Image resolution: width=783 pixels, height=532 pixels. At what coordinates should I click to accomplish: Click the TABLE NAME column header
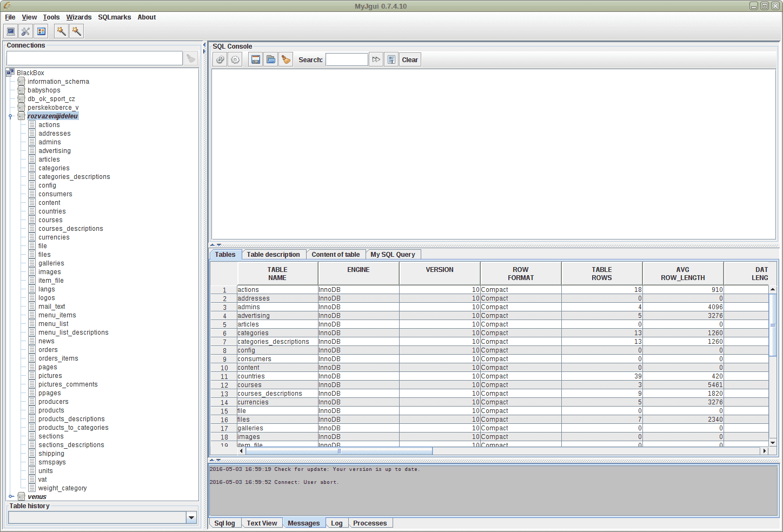(277, 274)
